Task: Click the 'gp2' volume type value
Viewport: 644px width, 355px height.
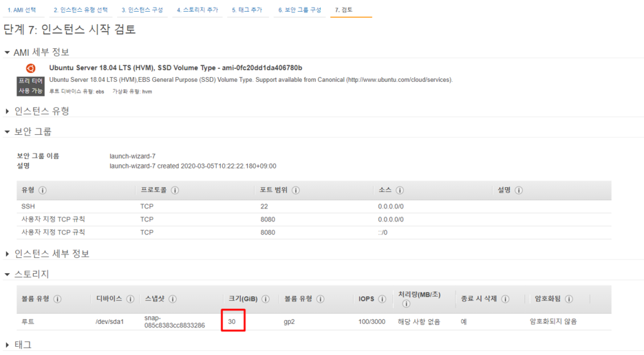Action: pyautogui.click(x=289, y=322)
